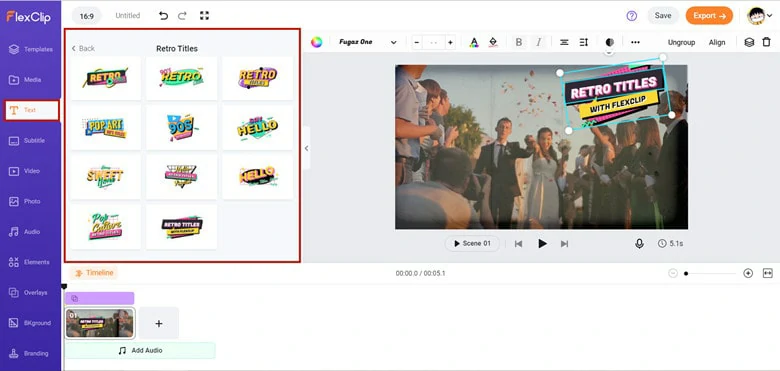Click the FlexClip logo
Screen dimensions: 780x371
[x=28, y=17]
